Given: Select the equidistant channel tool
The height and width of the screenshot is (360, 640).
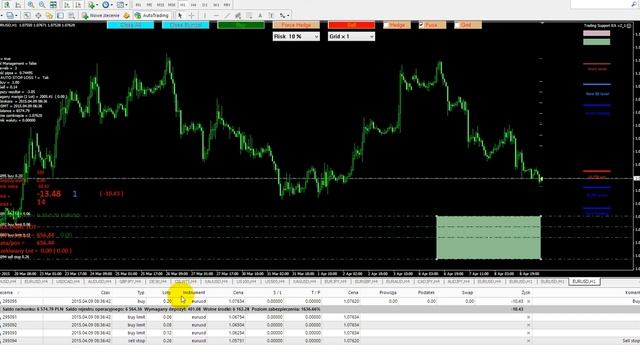Looking at the screenshot, I should coord(238,16).
